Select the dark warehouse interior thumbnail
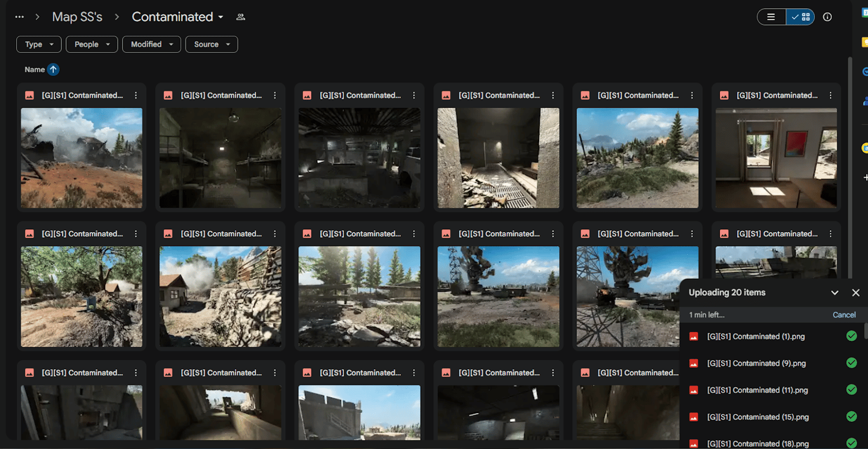 click(498, 412)
